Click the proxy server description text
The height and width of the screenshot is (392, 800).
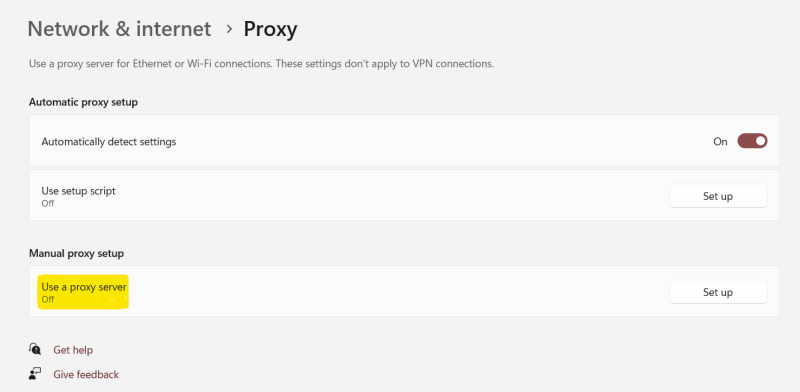(x=261, y=64)
